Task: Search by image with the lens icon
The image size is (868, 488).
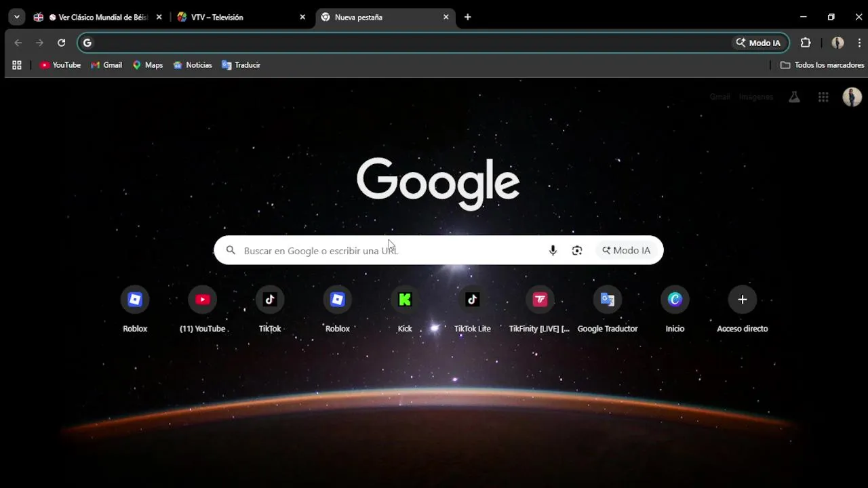Action: (577, 250)
